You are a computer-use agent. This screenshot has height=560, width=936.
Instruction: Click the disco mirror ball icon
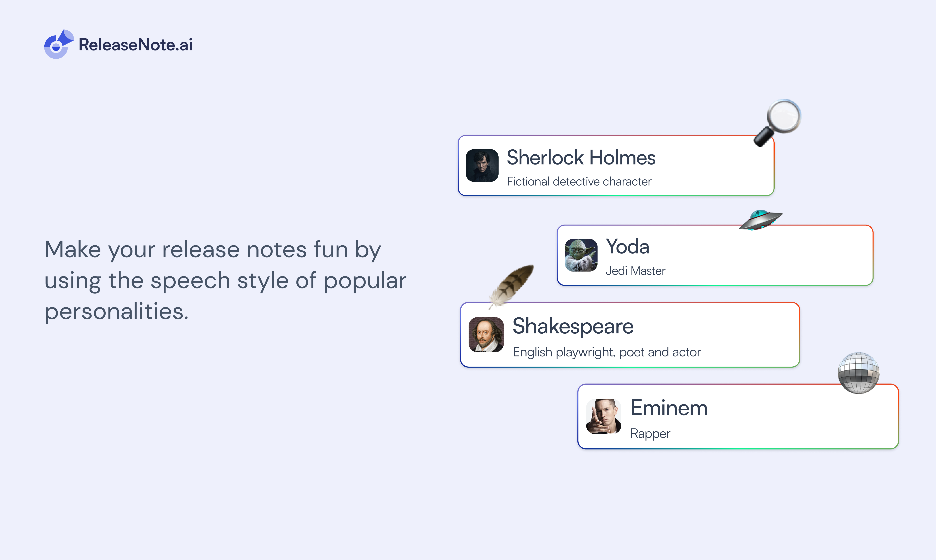858,373
